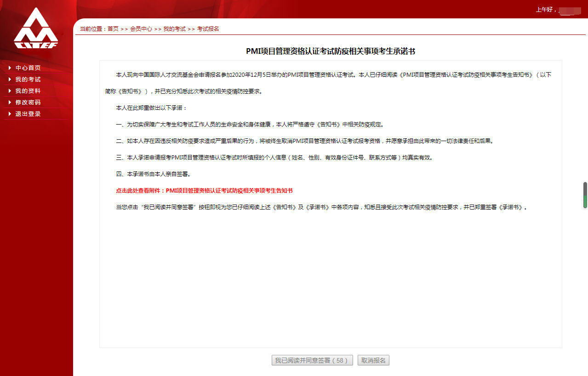This screenshot has height=376, width=588.
Task: Click the arrow icon beside 我的资料
Action: 10,91
